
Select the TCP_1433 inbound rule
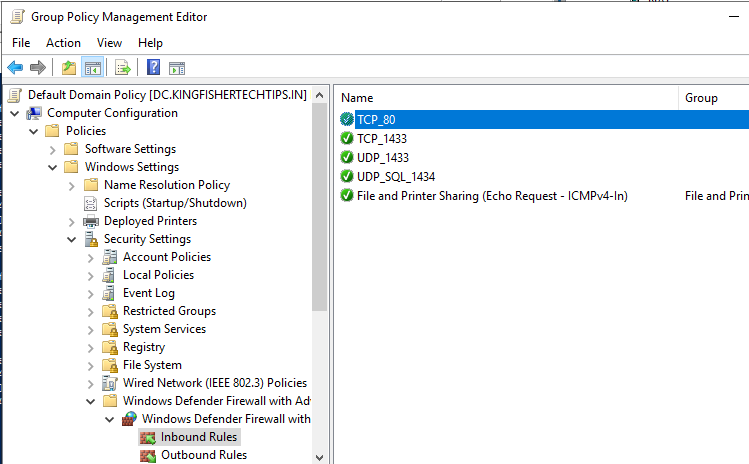[382, 139]
